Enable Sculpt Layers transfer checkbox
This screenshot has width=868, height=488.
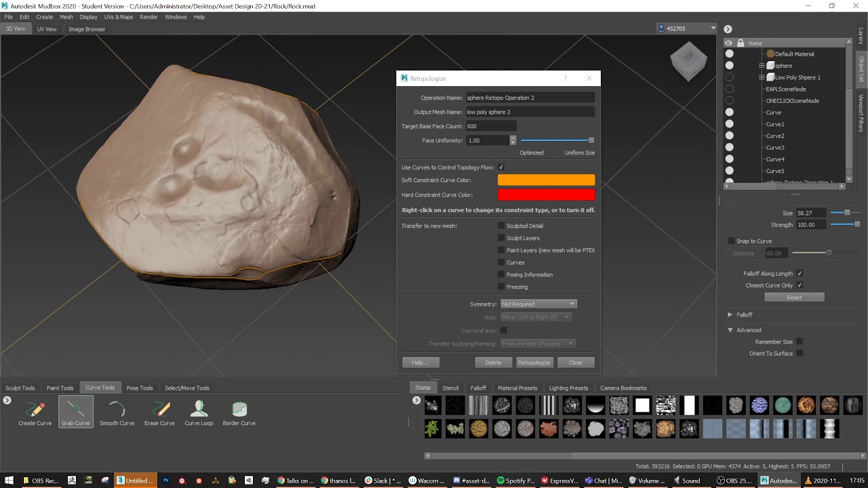[x=501, y=238]
